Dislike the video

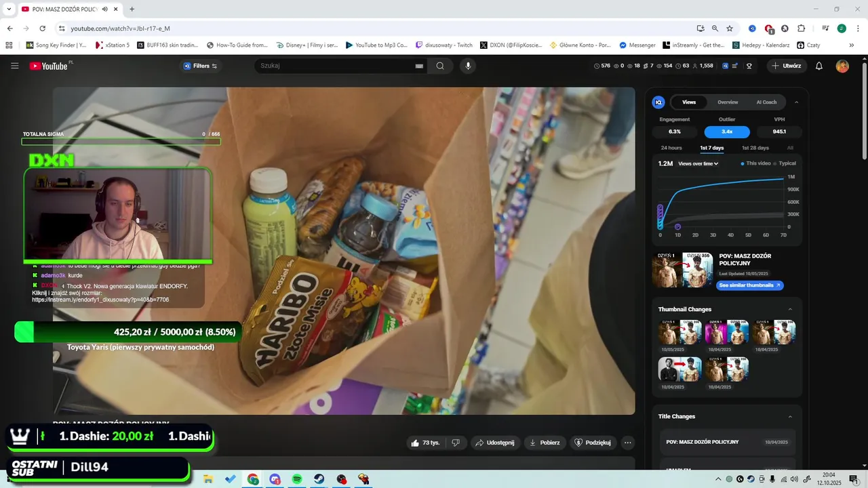[456, 443]
